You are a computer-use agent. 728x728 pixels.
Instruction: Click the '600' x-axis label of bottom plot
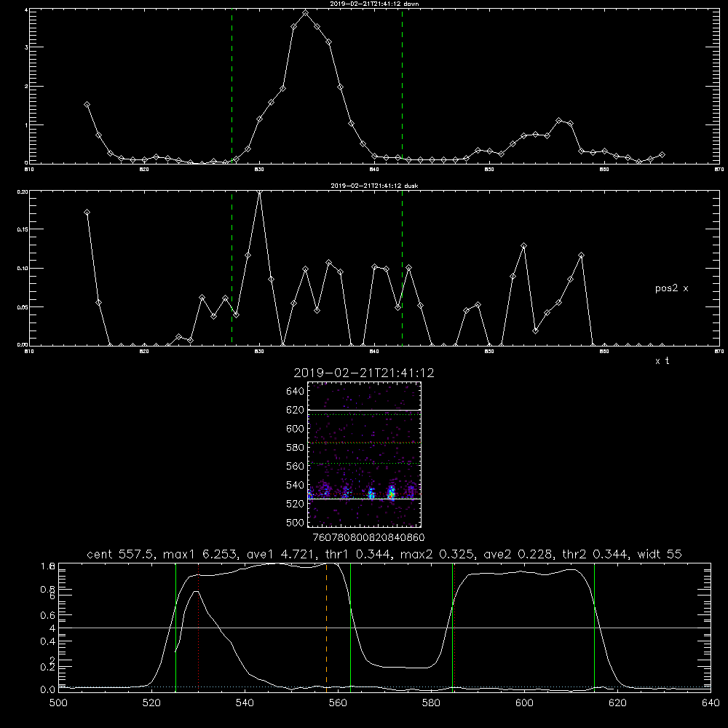pos(524,703)
